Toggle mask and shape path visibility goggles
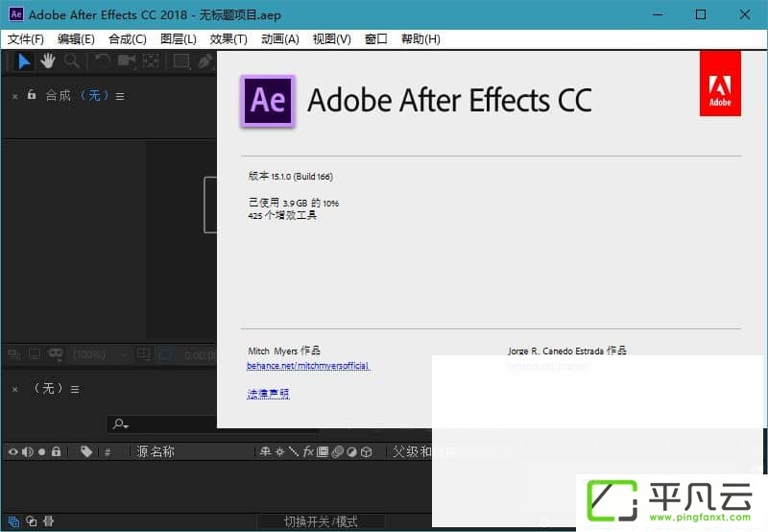 tap(56, 354)
